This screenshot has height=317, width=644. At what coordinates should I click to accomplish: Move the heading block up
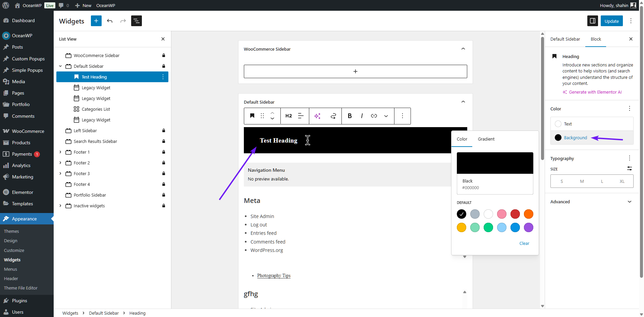[272, 113]
